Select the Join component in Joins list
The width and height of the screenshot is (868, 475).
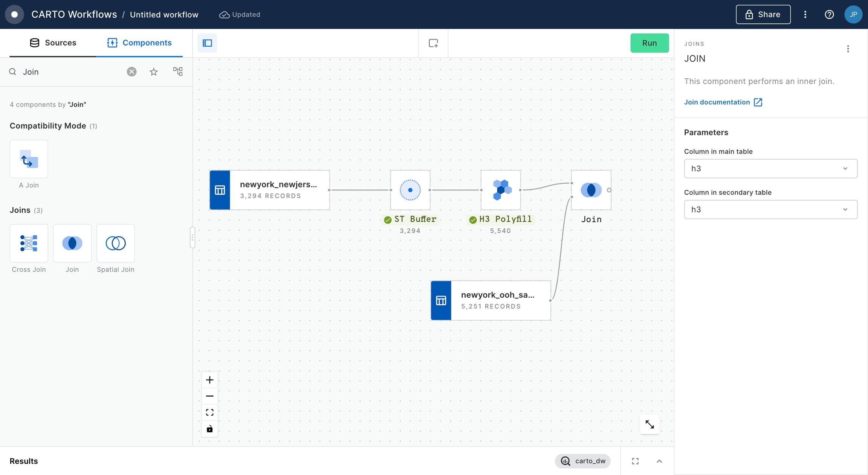pyautogui.click(x=72, y=243)
